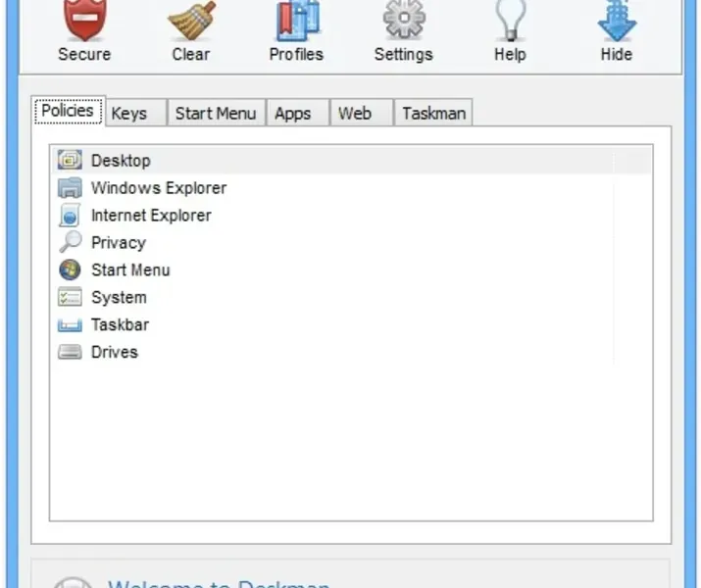
Task: Select the Drives disk icon
Action: tap(70, 352)
